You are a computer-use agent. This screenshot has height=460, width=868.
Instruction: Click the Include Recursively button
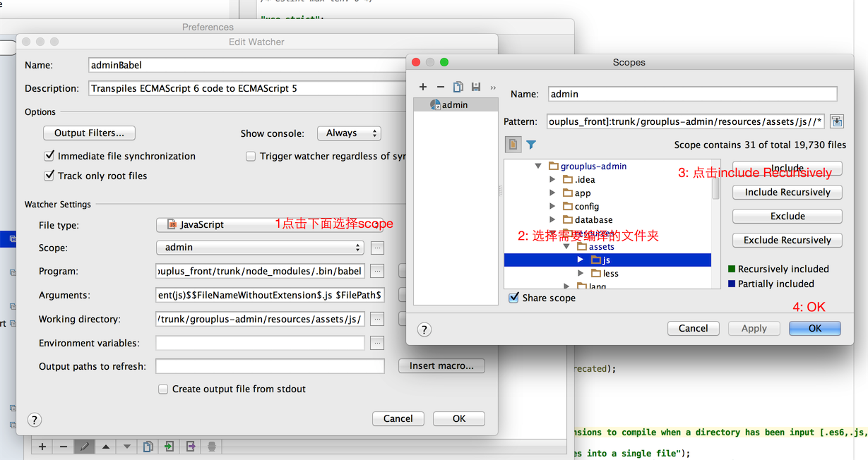coord(787,193)
